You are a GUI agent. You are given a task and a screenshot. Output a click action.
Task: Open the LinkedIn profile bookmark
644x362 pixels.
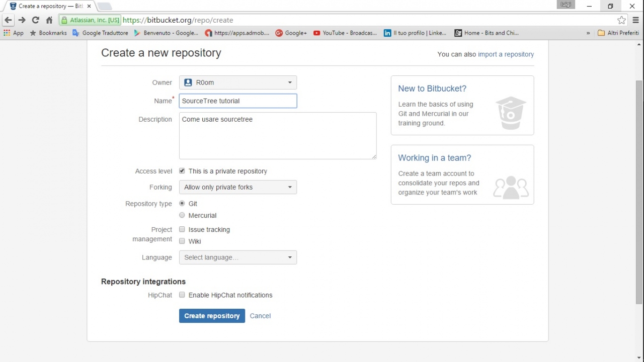pyautogui.click(x=415, y=33)
